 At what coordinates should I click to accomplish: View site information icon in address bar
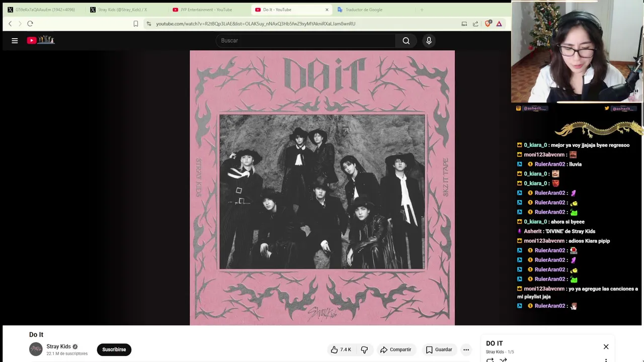tap(149, 24)
